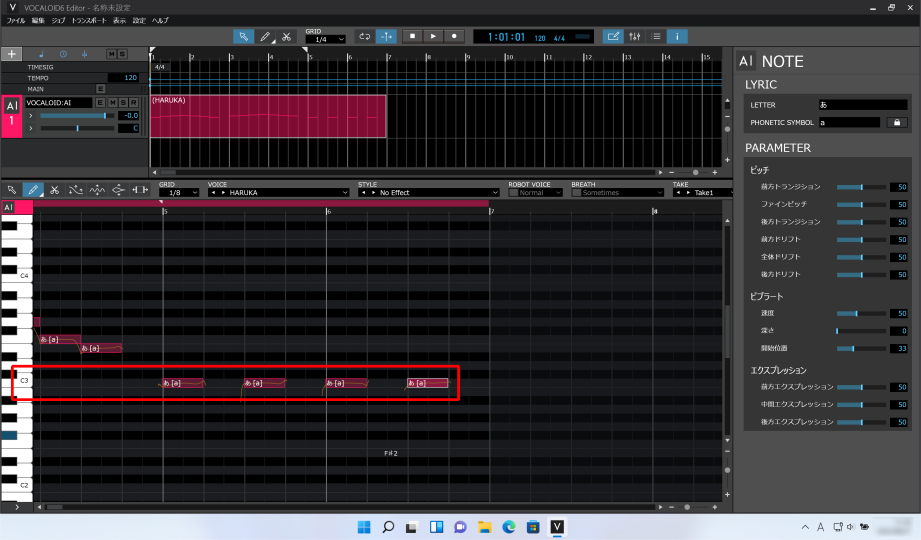Select the scissors tool in piano roll toolbar
Screen dimensions: 921x540
click(55, 190)
